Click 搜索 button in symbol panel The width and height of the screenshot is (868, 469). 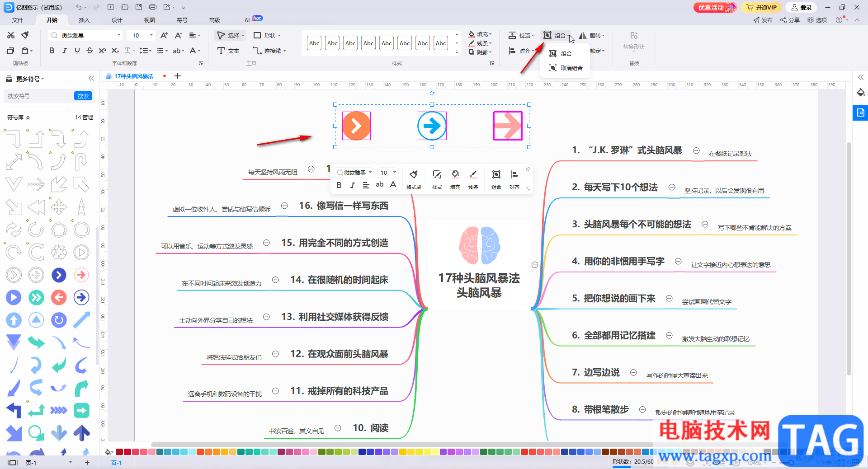pos(83,96)
